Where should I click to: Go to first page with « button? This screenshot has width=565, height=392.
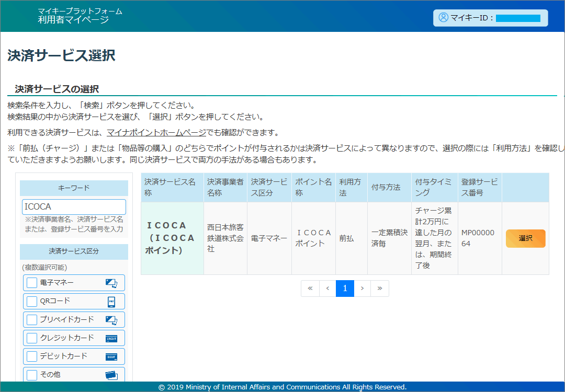point(310,289)
